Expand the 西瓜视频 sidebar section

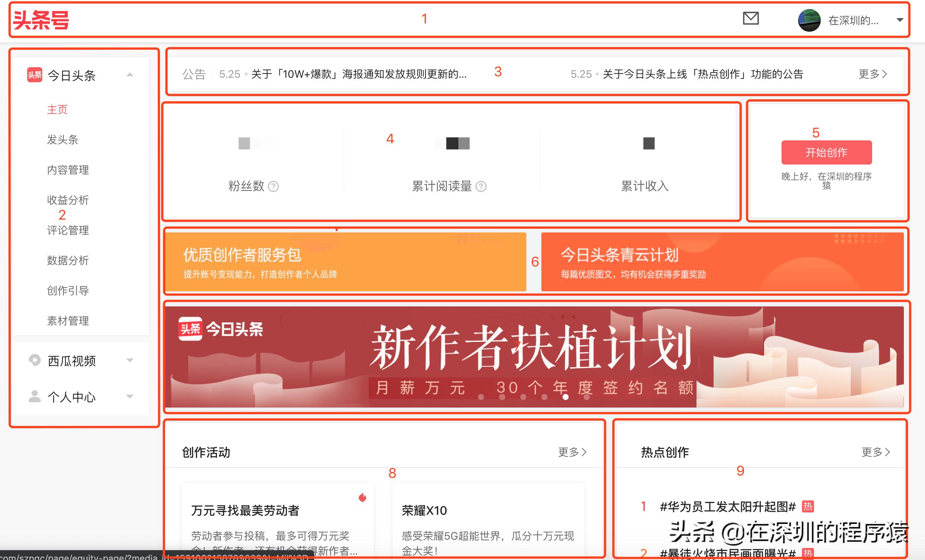pos(130,360)
